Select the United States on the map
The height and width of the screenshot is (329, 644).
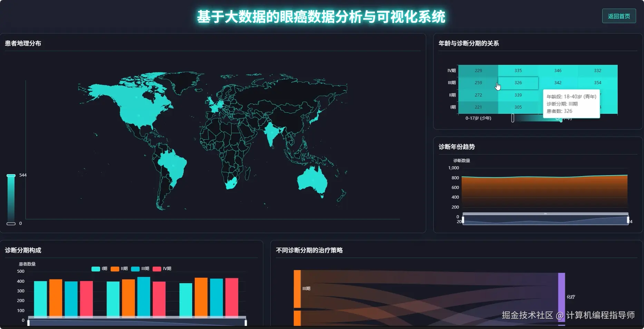click(138, 116)
